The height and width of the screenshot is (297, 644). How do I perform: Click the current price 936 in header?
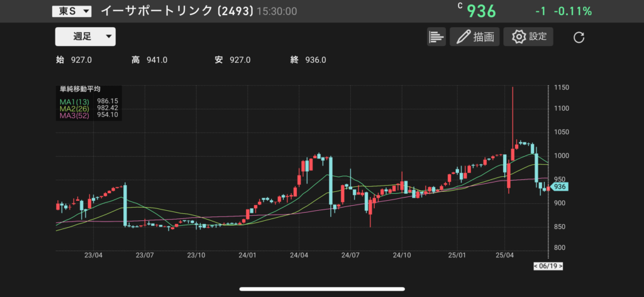point(482,11)
